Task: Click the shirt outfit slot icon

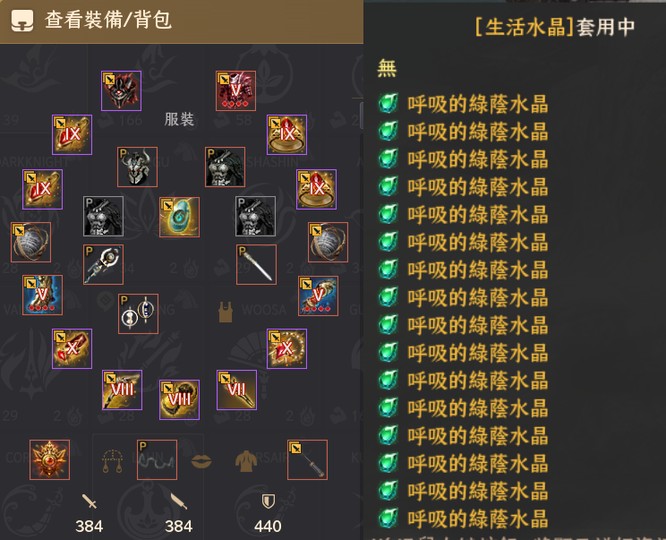Action: (247, 461)
